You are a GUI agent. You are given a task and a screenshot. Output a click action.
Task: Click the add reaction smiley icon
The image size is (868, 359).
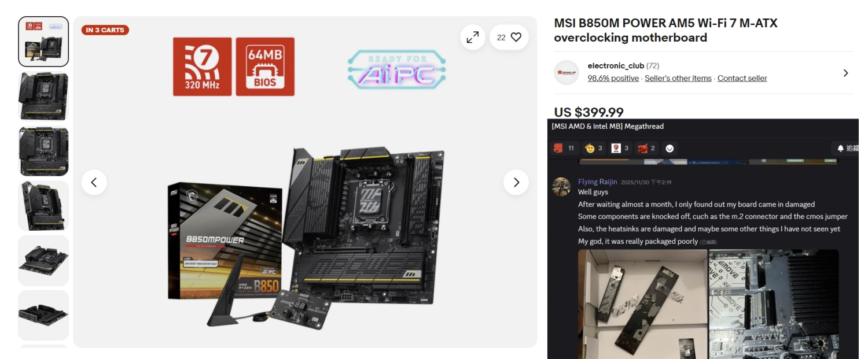point(670,149)
